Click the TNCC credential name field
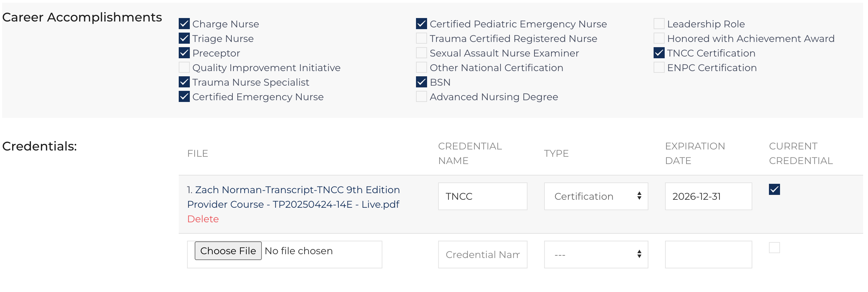 click(x=482, y=197)
